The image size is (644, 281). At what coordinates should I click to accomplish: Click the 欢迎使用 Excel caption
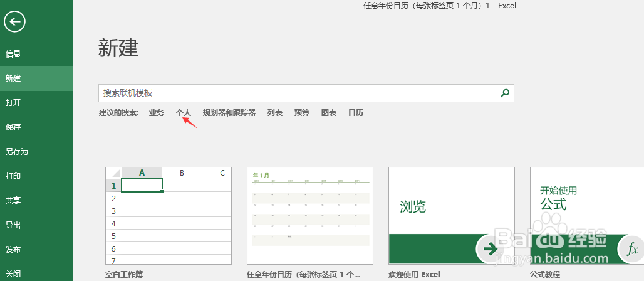coord(414,274)
